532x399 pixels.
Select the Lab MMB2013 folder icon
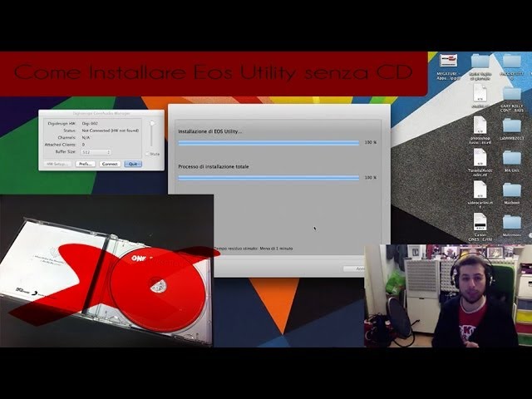512,126
